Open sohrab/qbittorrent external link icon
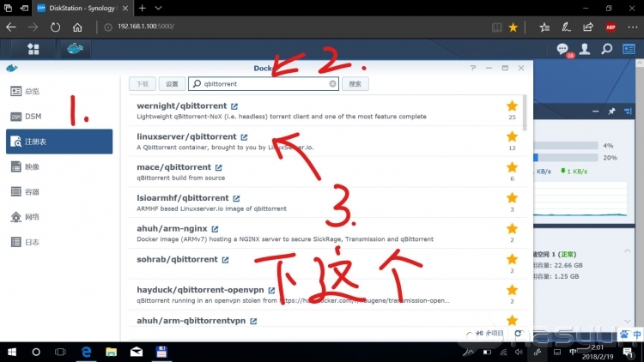The height and width of the screenshot is (362, 644). pos(225,260)
